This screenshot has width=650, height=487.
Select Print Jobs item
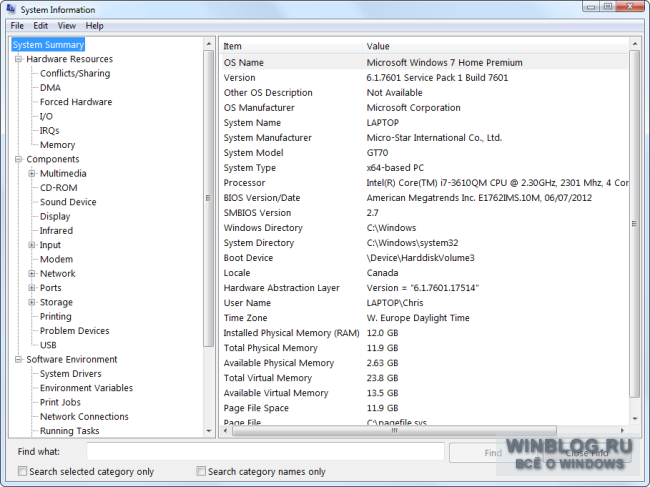tap(60, 402)
